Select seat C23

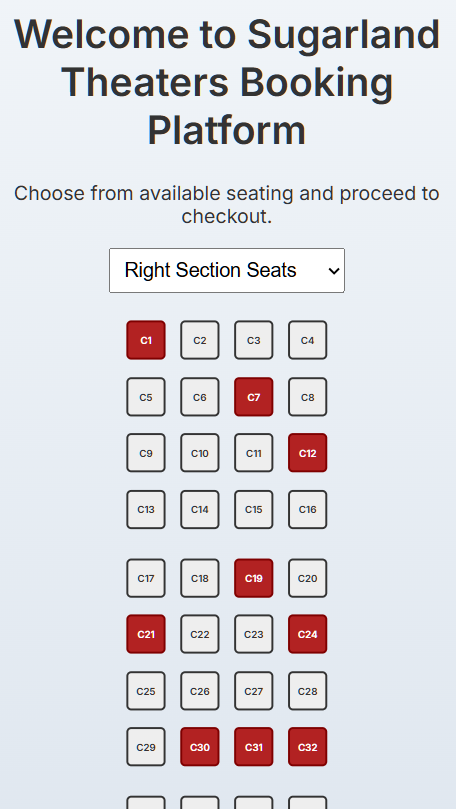pyautogui.click(x=254, y=634)
